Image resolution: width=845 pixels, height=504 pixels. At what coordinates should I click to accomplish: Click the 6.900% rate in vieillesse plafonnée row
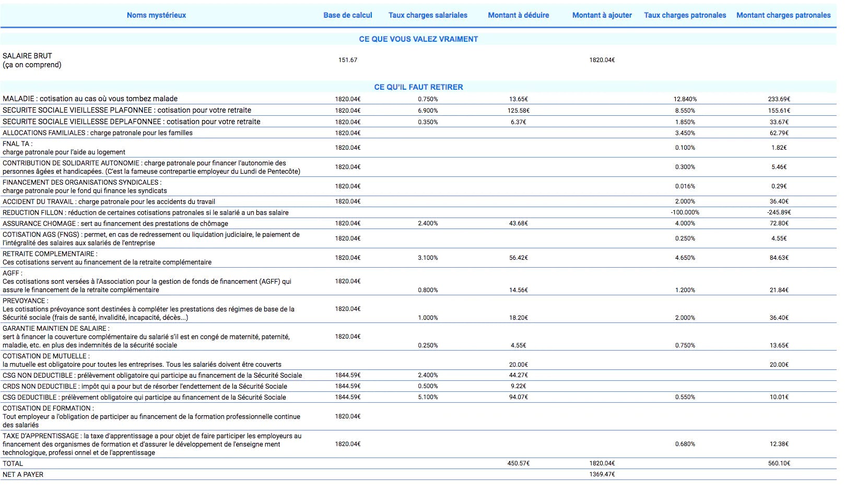[x=428, y=111]
